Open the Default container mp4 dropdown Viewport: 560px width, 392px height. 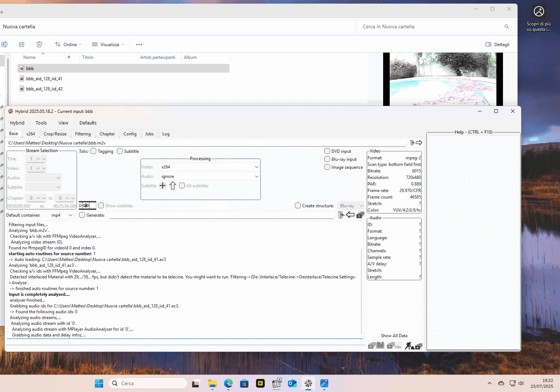pos(70,215)
